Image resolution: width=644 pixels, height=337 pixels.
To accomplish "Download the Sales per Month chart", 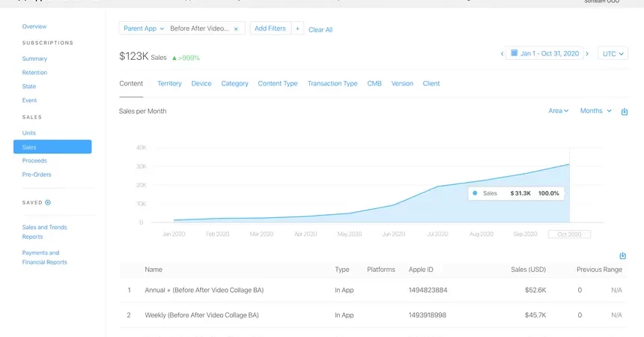I will point(625,112).
